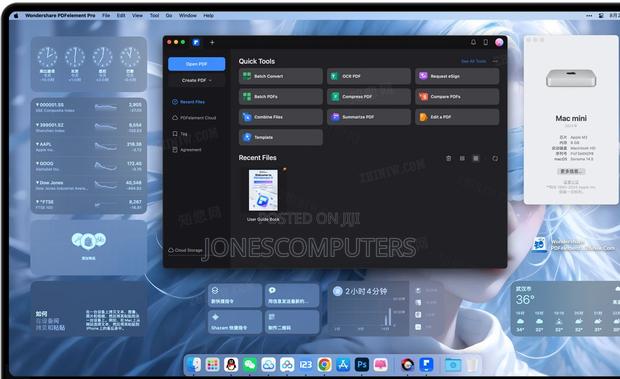The image size is (620, 379).
Task: Open the Apple menu
Action: tap(16, 15)
